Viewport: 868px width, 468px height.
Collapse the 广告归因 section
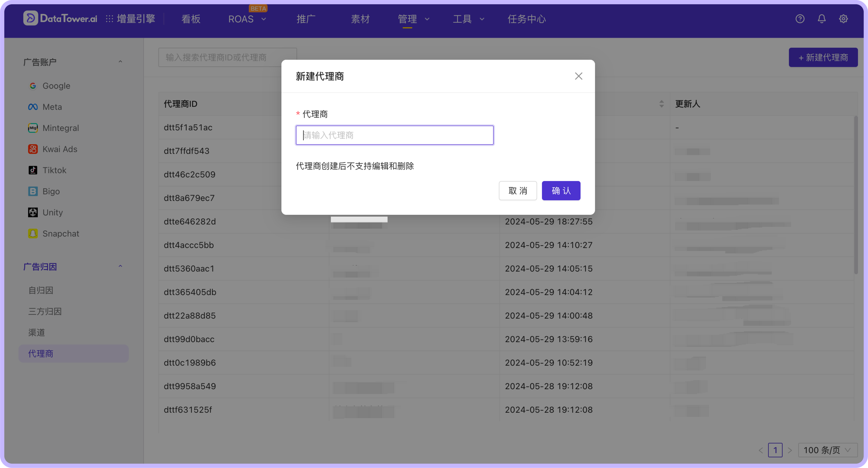tap(120, 266)
